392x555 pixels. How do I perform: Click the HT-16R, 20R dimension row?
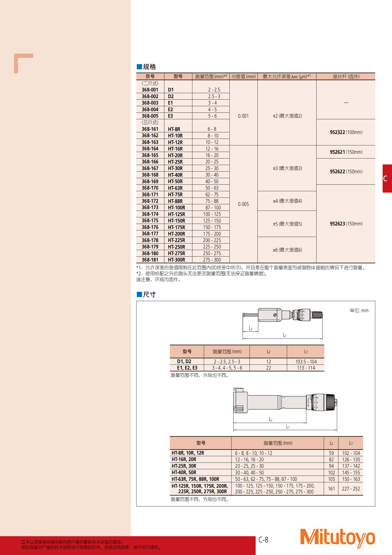point(266,460)
